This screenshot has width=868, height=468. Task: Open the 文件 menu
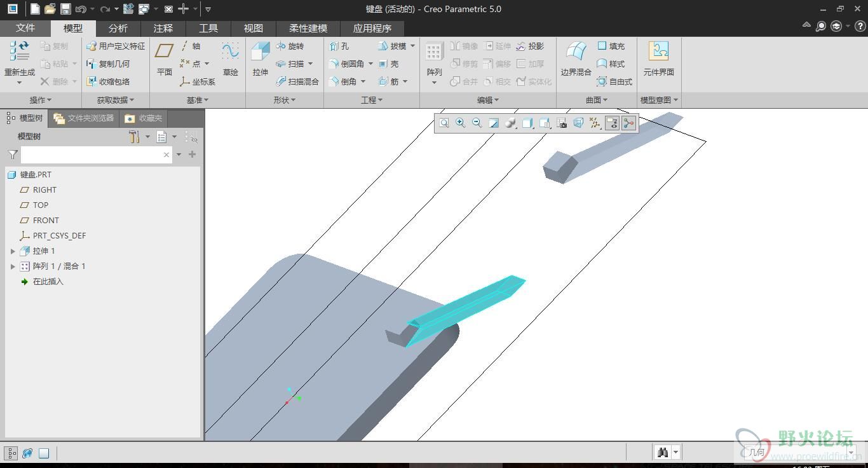point(25,28)
